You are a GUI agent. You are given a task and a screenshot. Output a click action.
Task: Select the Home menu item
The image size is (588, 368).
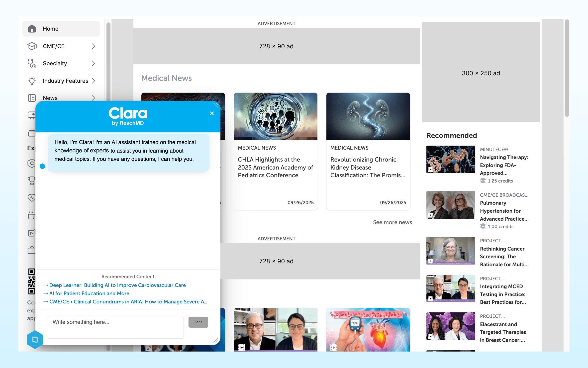tap(51, 29)
